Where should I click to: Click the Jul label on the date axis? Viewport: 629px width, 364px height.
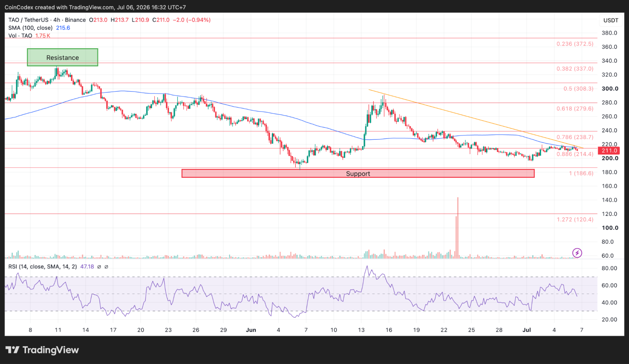point(526,330)
